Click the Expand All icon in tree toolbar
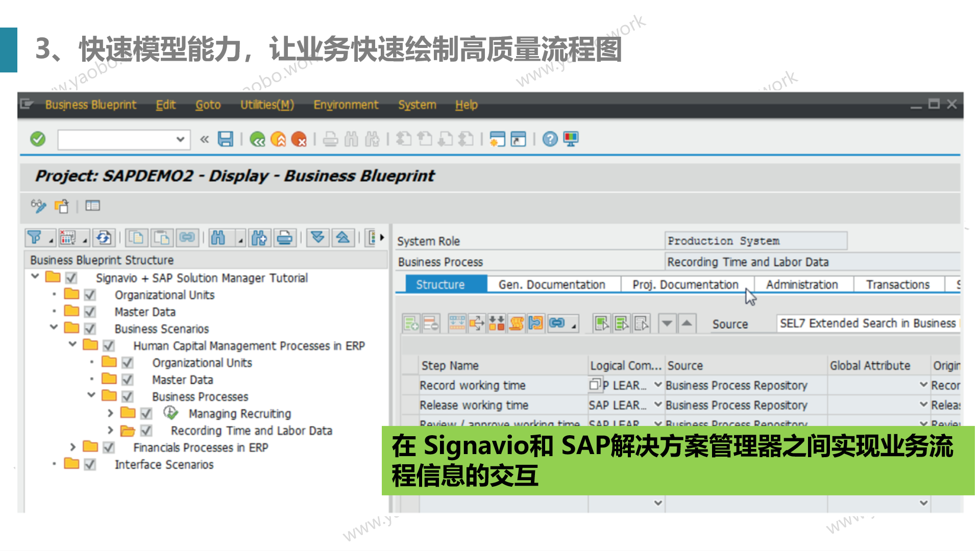Viewport: 980px width, 551px height. pyautogui.click(x=317, y=238)
